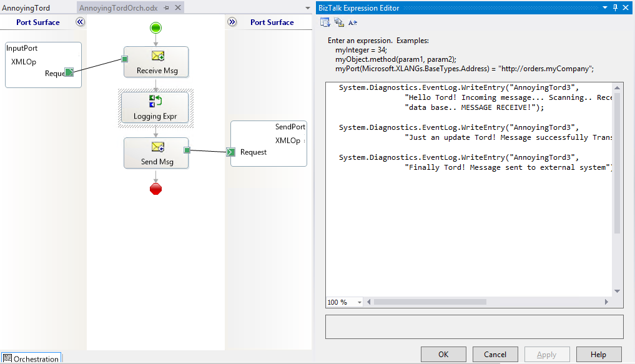Select the Receive Msg shape
The width and height of the screenshot is (635, 364).
[x=156, y=62]
